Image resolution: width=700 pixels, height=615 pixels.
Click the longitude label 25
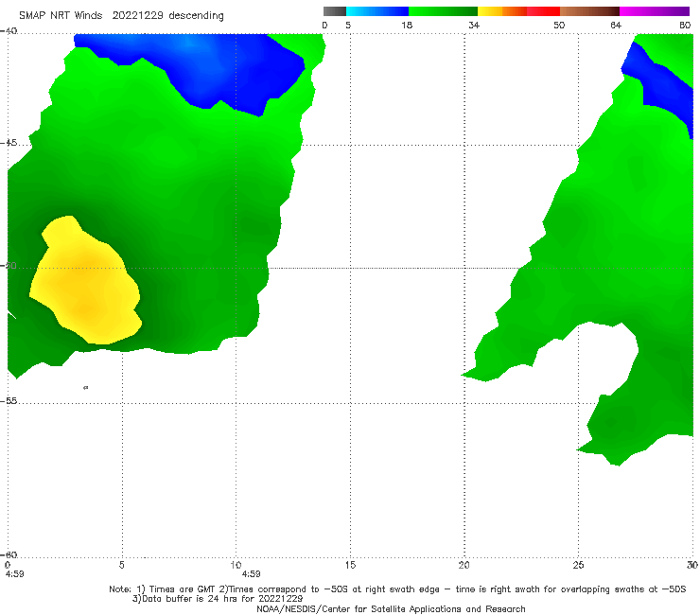click(x=578, y=565)
